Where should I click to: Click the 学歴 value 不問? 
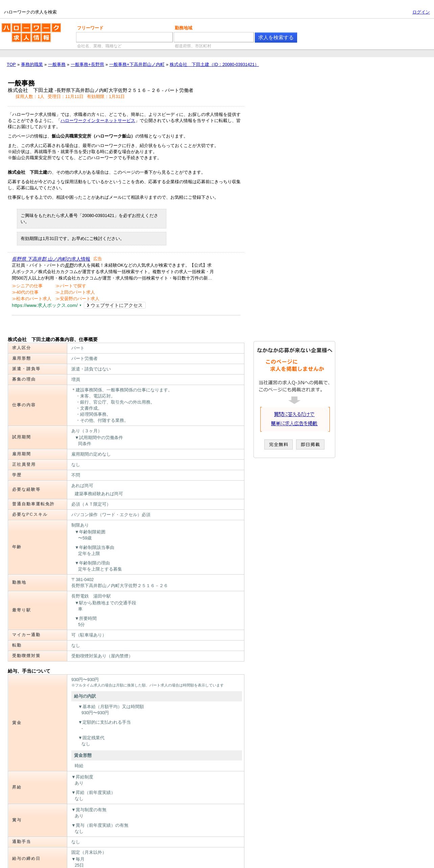coord(75,475)
